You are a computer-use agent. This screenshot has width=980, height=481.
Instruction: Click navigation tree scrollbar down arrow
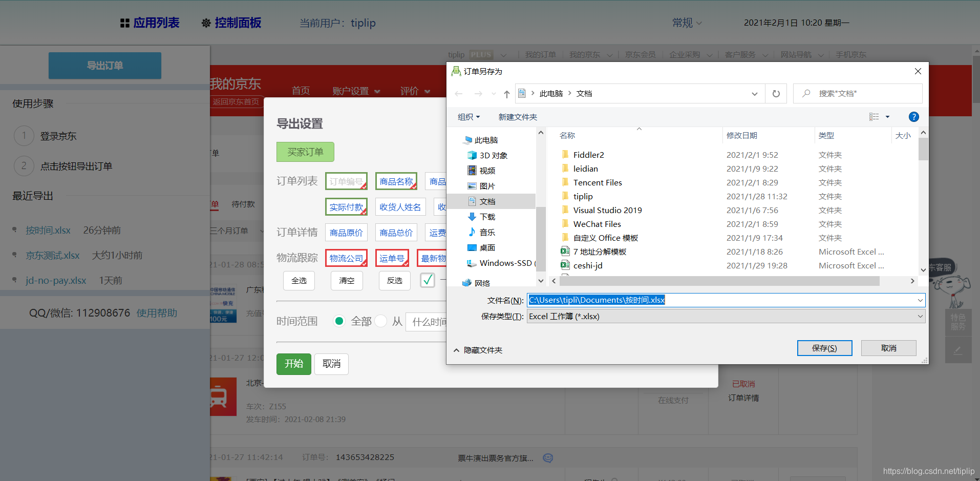coord(541,281)
